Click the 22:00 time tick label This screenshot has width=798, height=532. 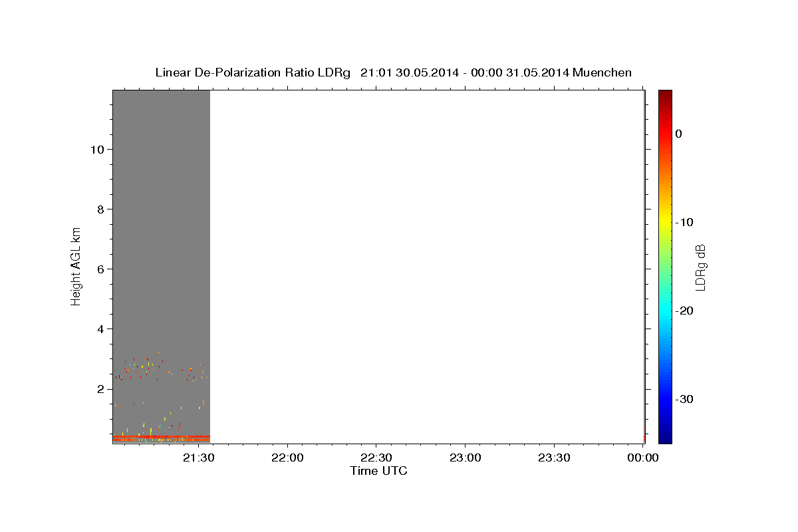[287, 458]
